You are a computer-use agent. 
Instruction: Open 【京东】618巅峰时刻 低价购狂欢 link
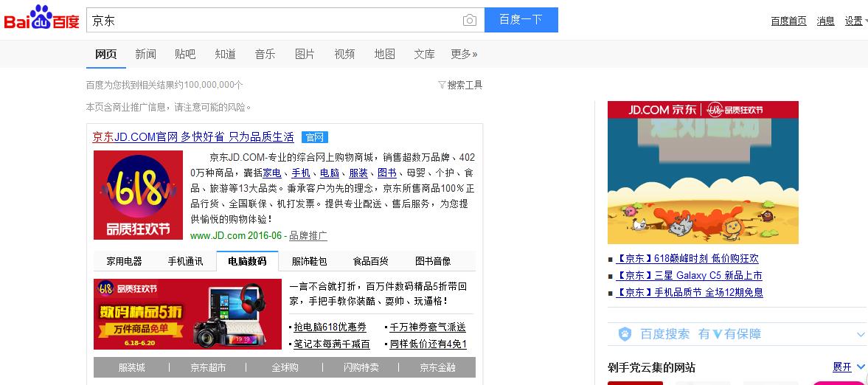pyautogui.click(x=687, y=259)
